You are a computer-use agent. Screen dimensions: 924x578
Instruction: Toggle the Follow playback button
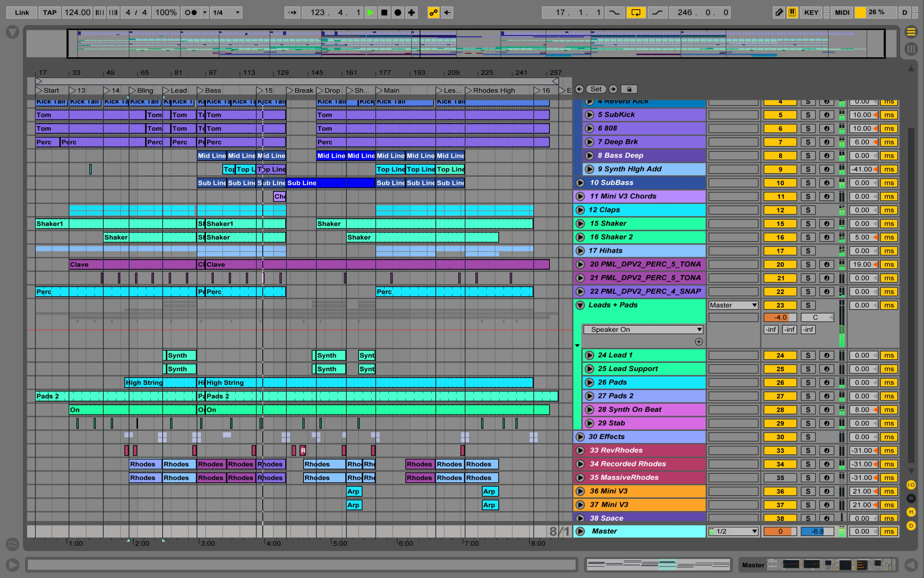[x=292, y=13]
